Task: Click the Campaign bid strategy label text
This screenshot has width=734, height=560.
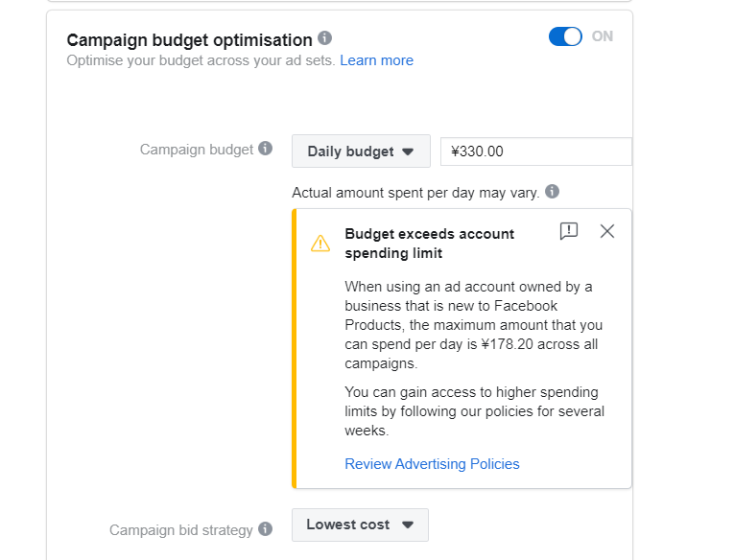Action: tap(181, 530)
